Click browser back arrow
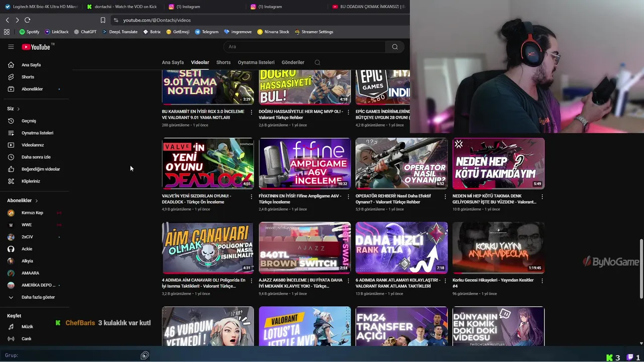 point(8,20)
